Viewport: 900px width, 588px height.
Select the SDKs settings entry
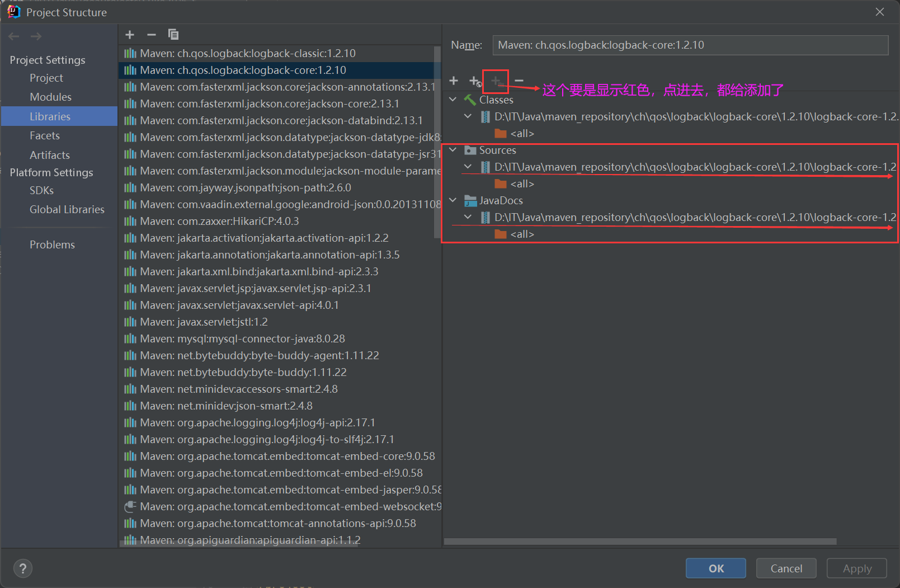point(41,190)
